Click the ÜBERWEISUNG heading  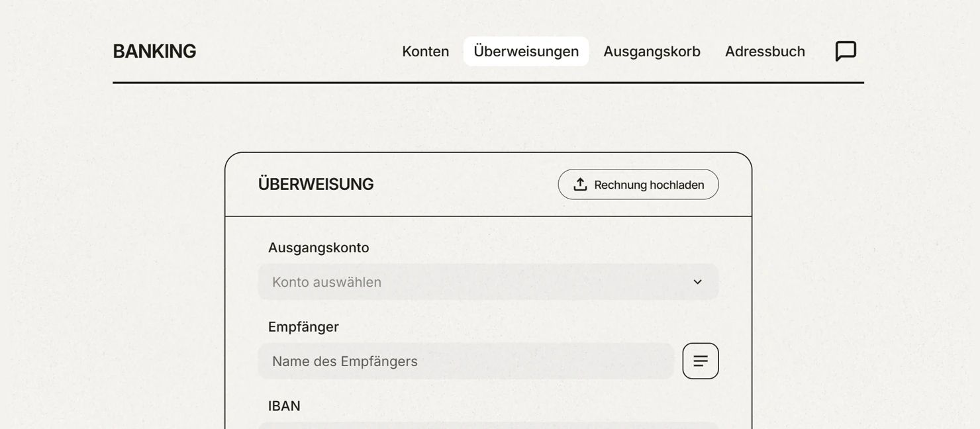[316, 185]
